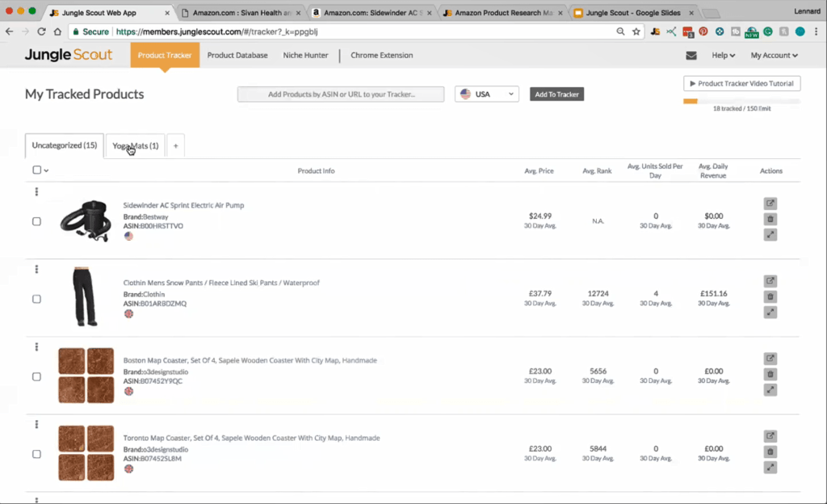Click the tracked products limit progress bar

741,101
